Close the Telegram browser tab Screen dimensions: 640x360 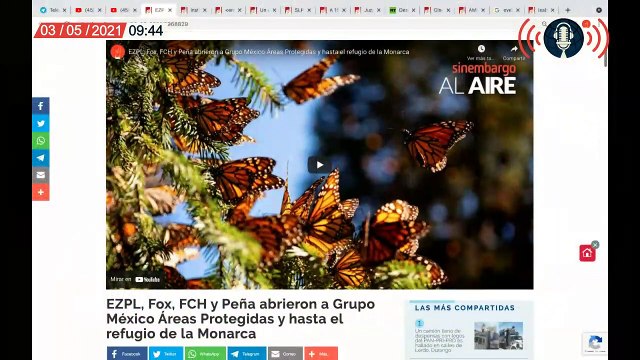[64, 10]
